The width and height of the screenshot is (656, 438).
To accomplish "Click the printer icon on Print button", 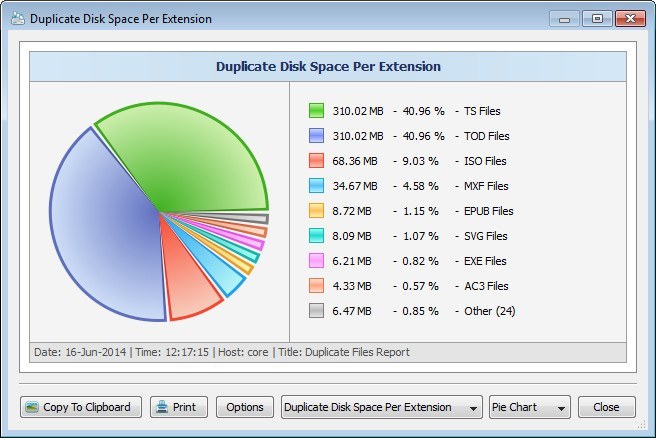I will pyautogui.click(x=161, y=407).
